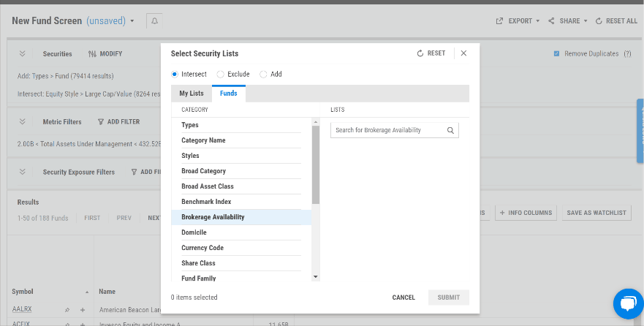
Task: Open the Broad Asset Class category
Action: [241, 186]
